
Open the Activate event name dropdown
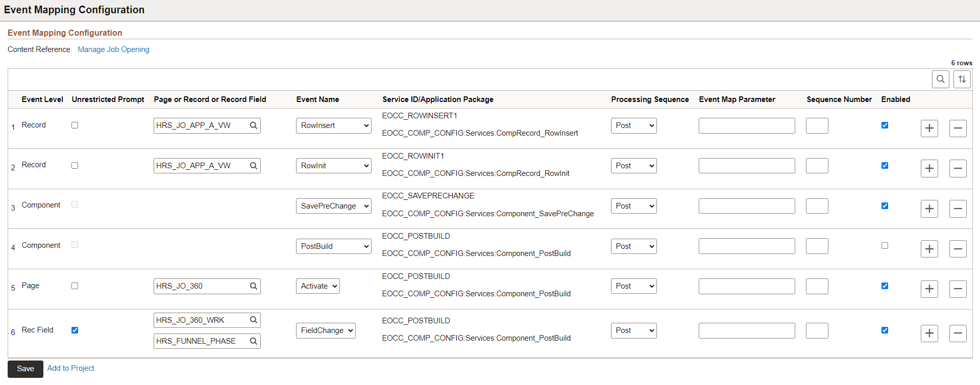tap(317, 286)
